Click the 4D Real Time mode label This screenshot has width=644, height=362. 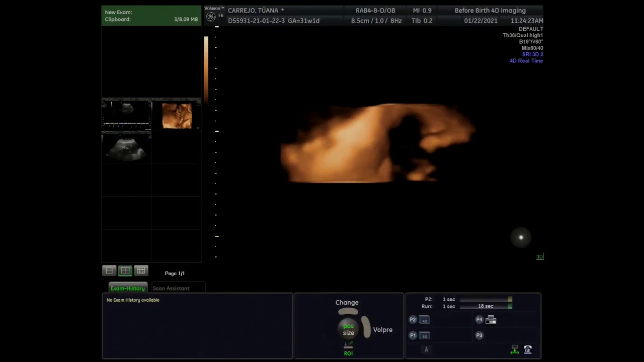click(526, 61)
